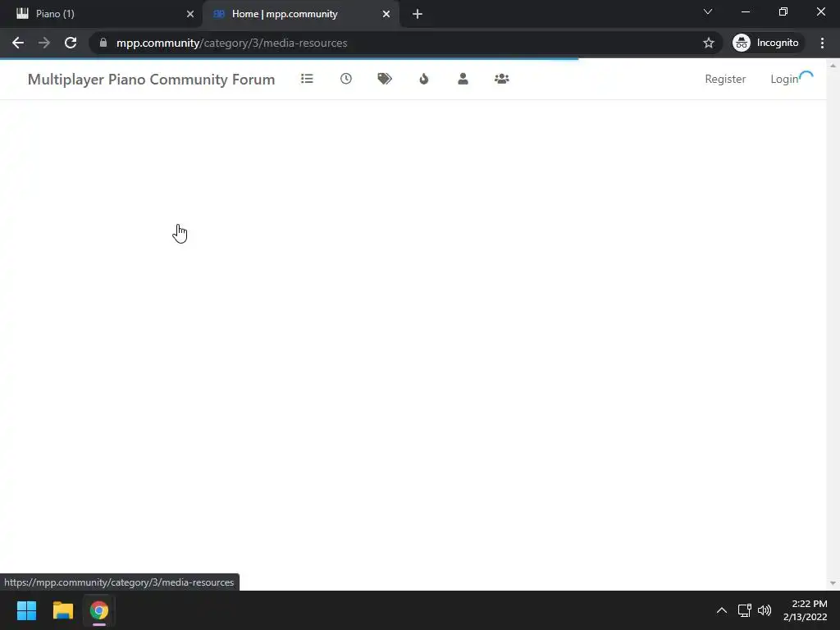
Task: Close the Piano (1) tab
Action: pos(190,14)
